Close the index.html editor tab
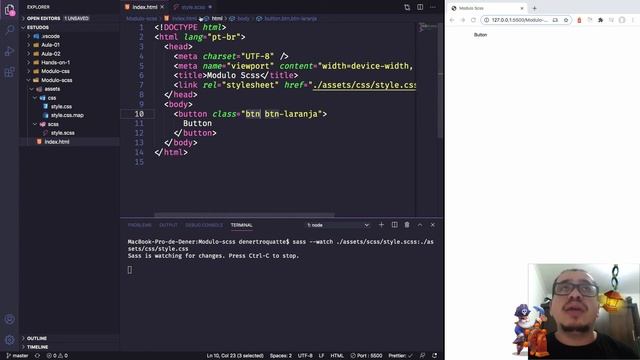The image size is (640, 360). [x=162, y=7]
